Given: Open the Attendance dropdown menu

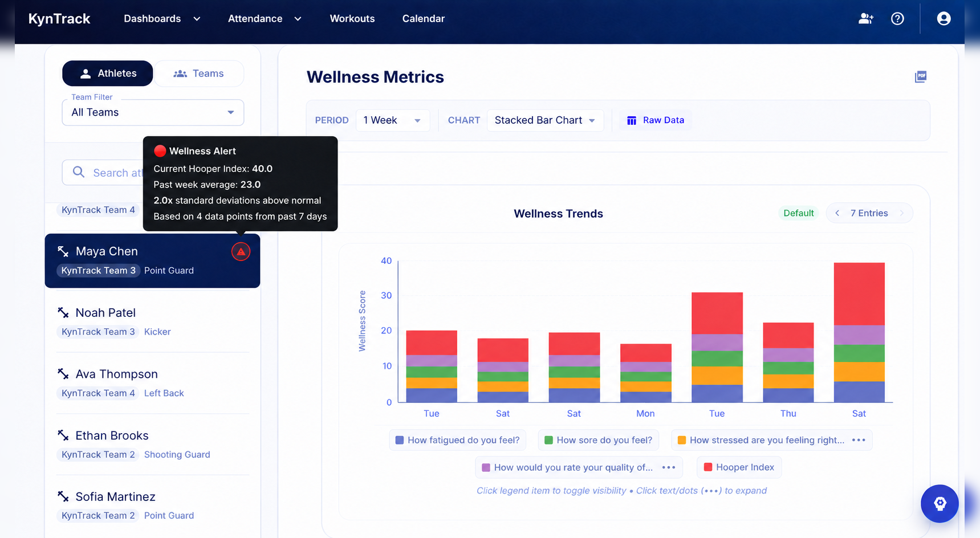Looking at the screenshot, I should (x=265, y=19).
